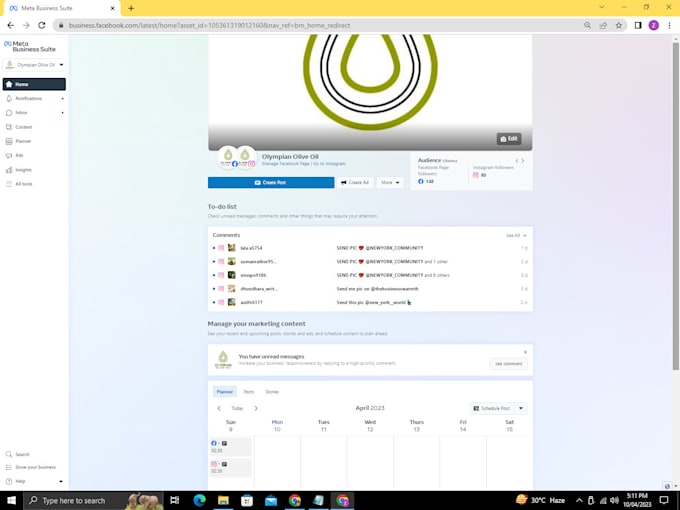Open the Windows notification center icon
Viewport: 680px width, 510px height.
point(664,500)
